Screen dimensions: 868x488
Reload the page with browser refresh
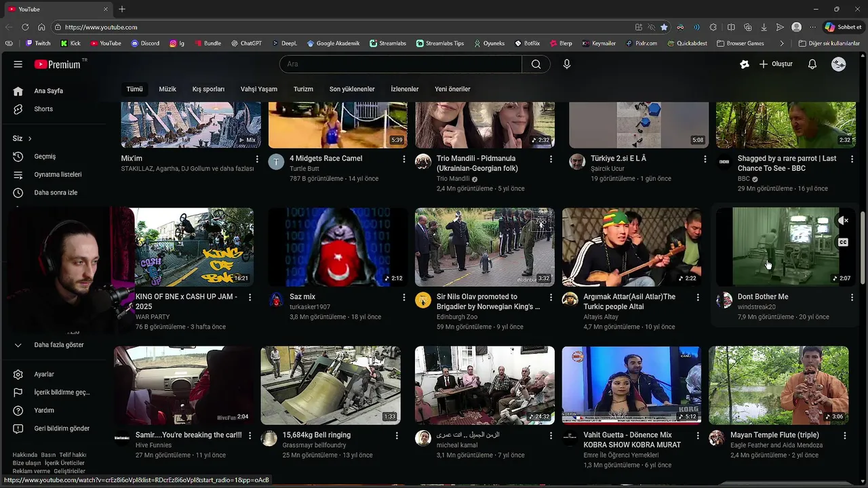click(x=25, y=27)
